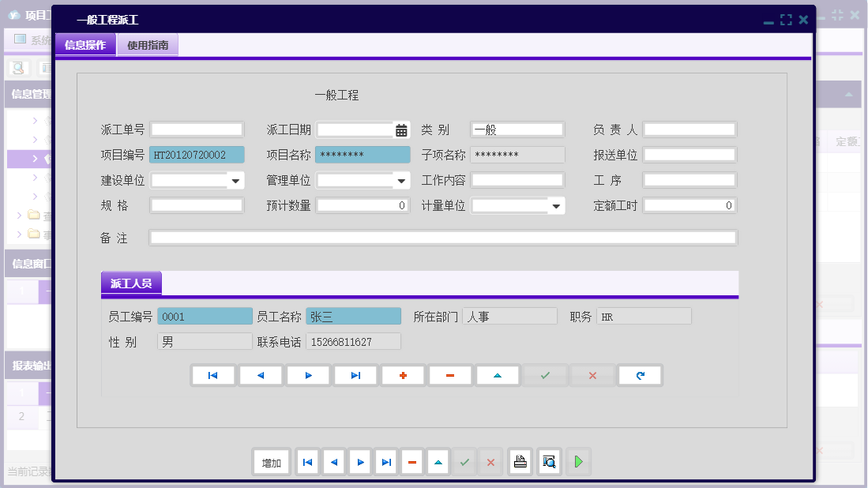Expand the 计量单位 combo box

click(556, 205)
